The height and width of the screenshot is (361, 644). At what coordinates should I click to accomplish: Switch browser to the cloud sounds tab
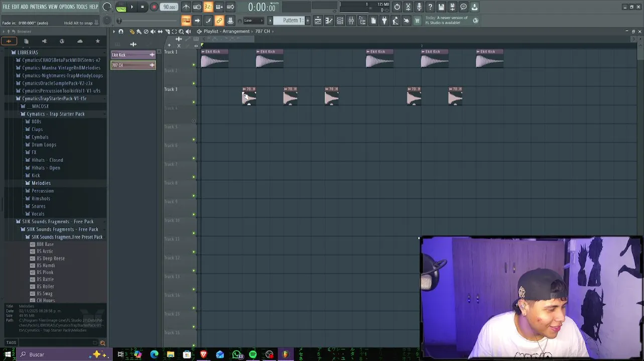coord(80,41)
